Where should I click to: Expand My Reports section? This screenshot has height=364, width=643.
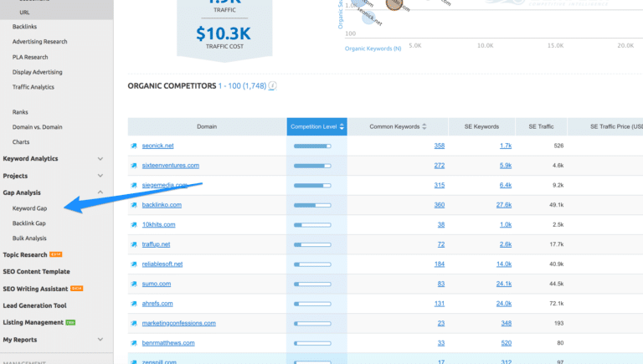(x=100, y=340)
